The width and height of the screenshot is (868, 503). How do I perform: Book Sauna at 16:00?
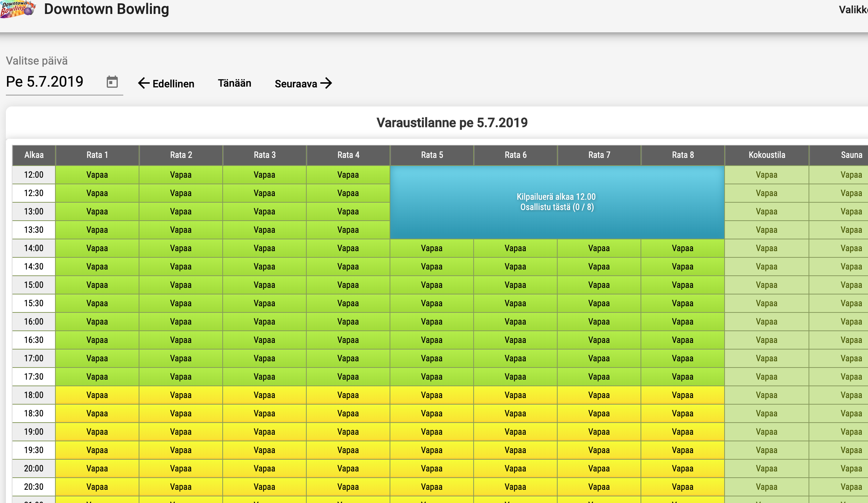click(839, 322)
